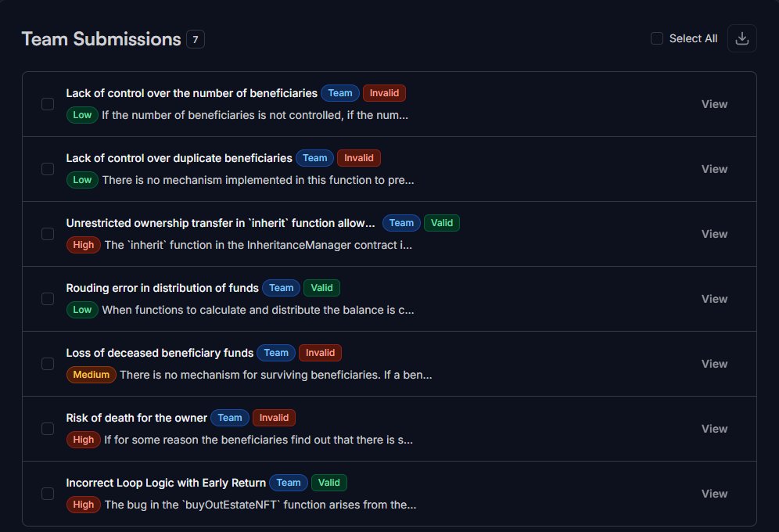
Task: Click description 'If the number of beneficiaries is not controlled'
Action: 255,115
